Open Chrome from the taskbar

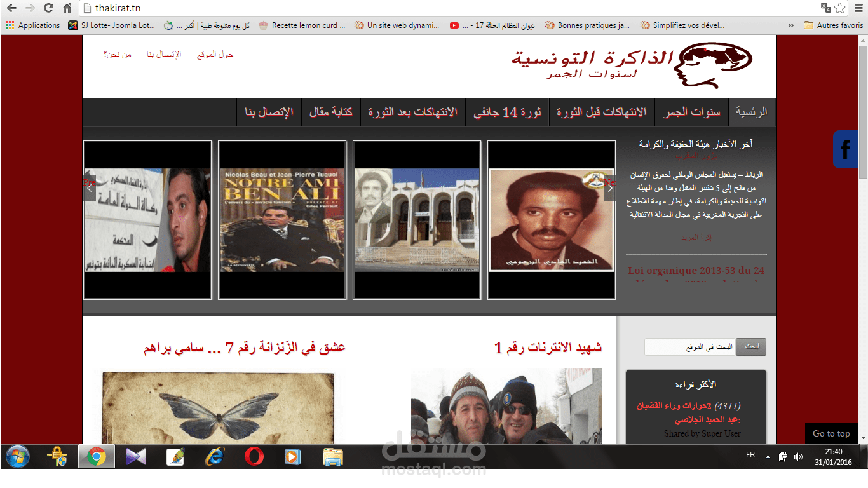[97, 456]
